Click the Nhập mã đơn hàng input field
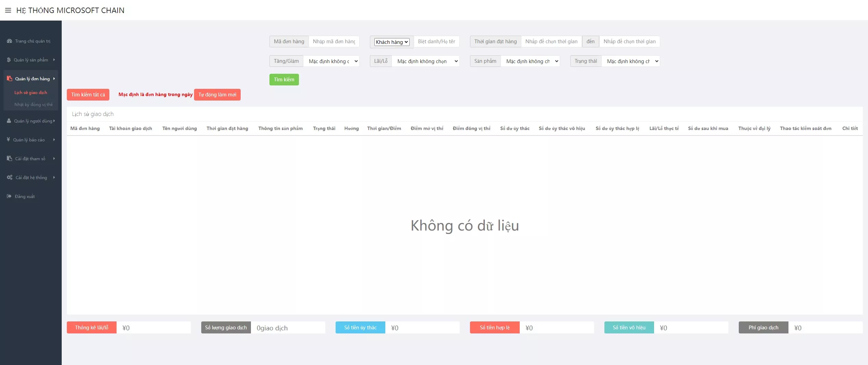 click(x=334, y=42)
